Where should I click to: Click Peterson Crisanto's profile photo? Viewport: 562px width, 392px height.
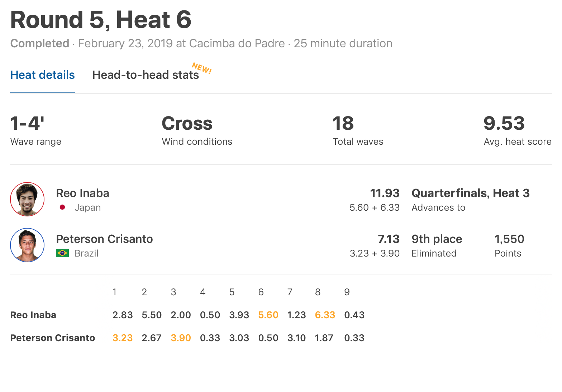[27, 245]
